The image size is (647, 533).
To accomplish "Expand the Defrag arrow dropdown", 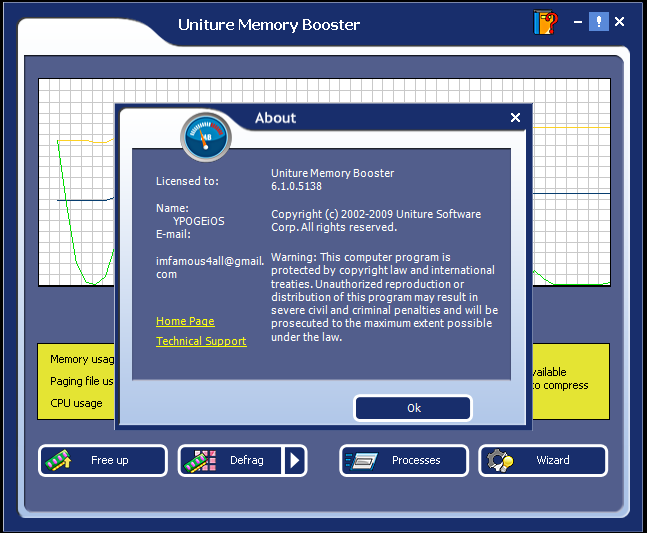I will click(294, 460).
